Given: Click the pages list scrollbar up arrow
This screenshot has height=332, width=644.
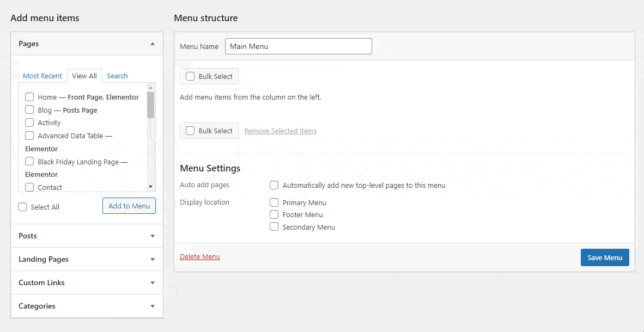Looking at the screenshot, I should (x=151, y=88).
